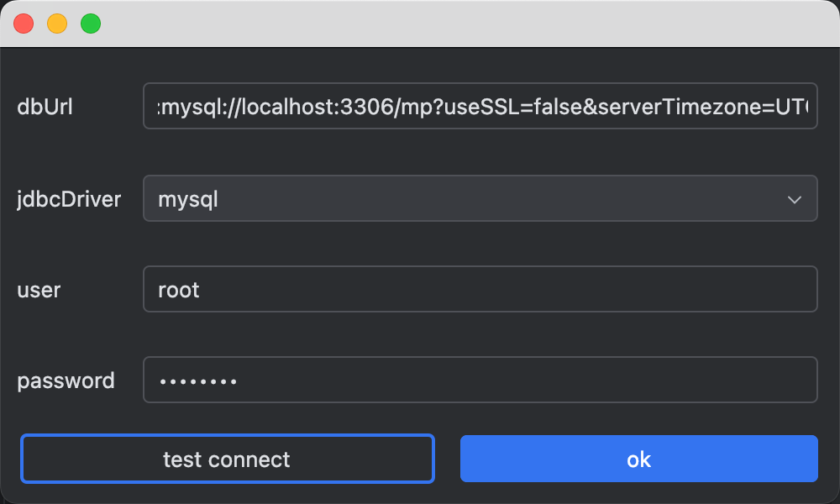Click the user label
The width and height of the screenshot is (840, 504).
point(39,290)
